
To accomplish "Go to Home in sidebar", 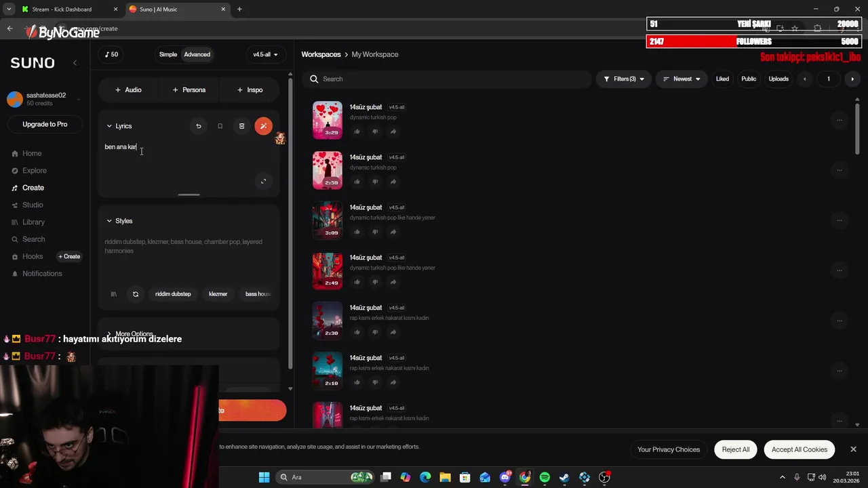I will pyautogui.click(x=32, y=153).
